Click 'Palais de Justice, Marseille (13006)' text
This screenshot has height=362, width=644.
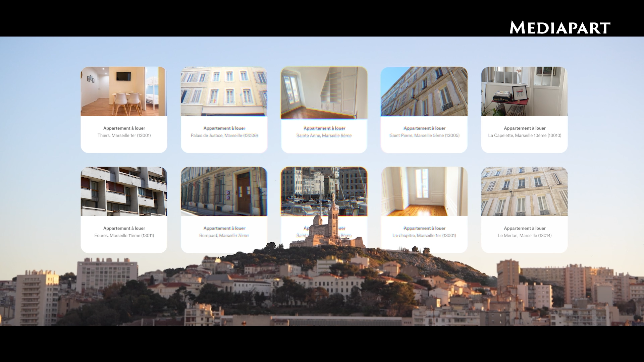[224, 135]
